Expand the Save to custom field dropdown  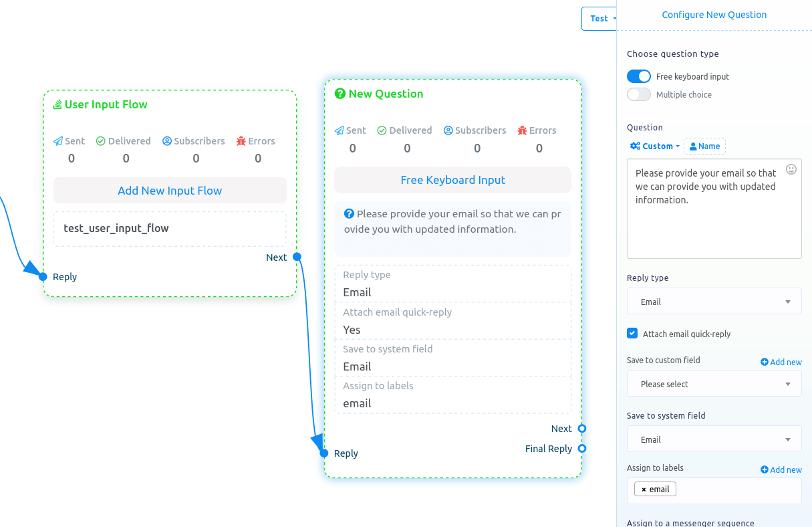[x=714, y=384]
